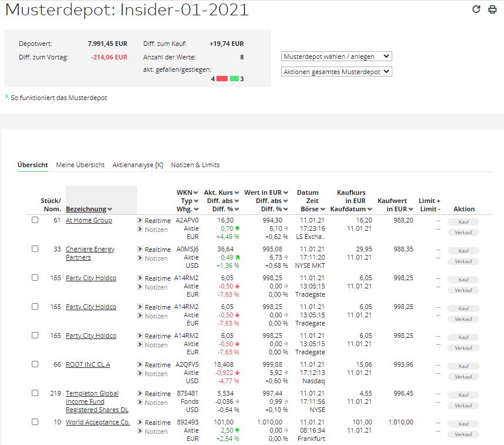
Task: Click green diagonal arrow beside Cheniere 0,49
Action: [x=237, y=257]
